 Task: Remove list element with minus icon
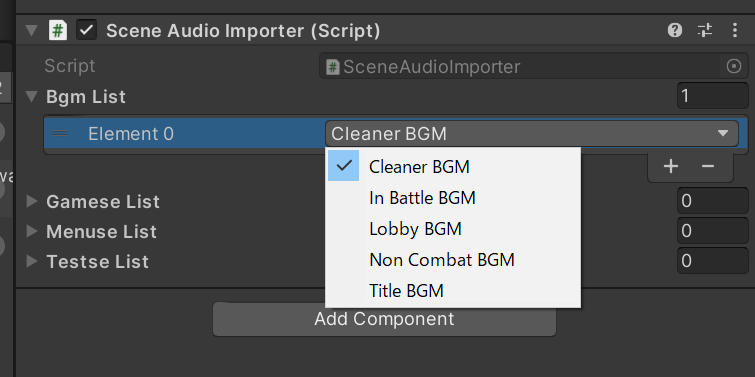[708, 166]
